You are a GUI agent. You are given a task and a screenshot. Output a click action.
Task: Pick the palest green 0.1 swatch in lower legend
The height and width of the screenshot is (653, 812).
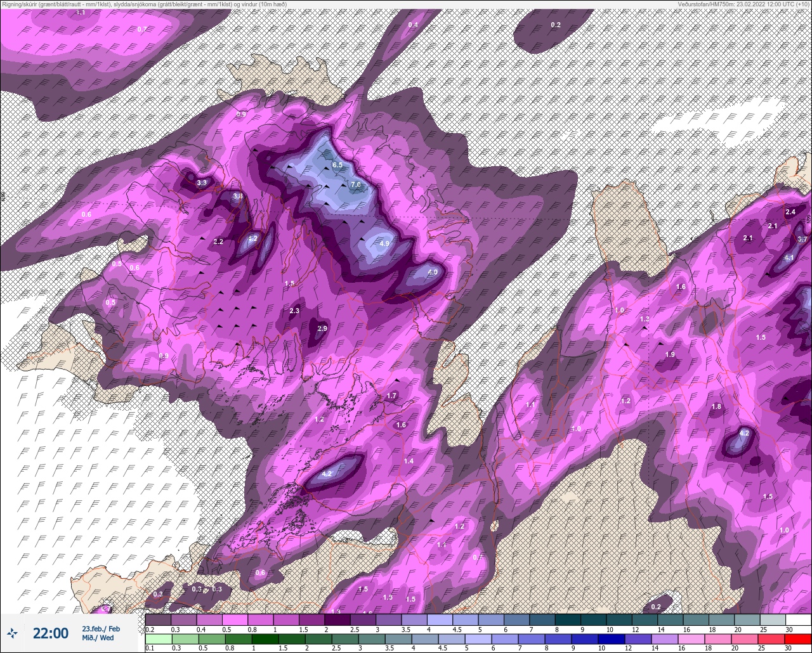pos(158,639)
